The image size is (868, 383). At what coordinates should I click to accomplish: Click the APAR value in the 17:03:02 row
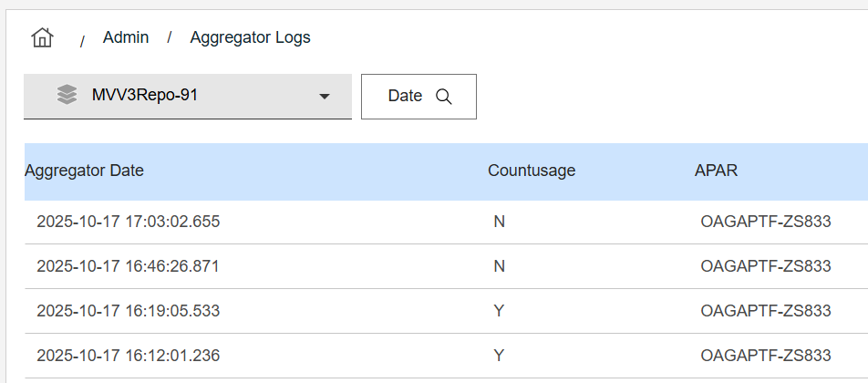coord(766,222)
